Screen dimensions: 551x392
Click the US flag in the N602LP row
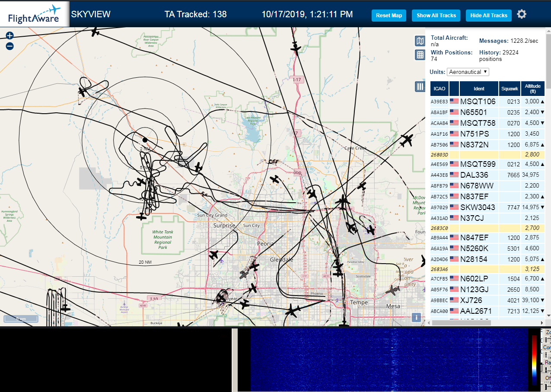tap(454, 278)
